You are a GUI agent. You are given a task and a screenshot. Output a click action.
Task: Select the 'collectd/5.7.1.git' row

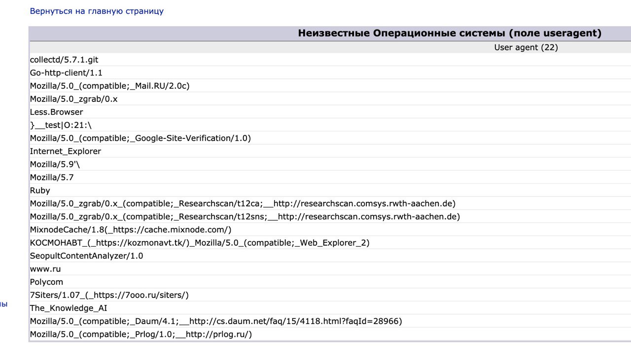(330, 60)
